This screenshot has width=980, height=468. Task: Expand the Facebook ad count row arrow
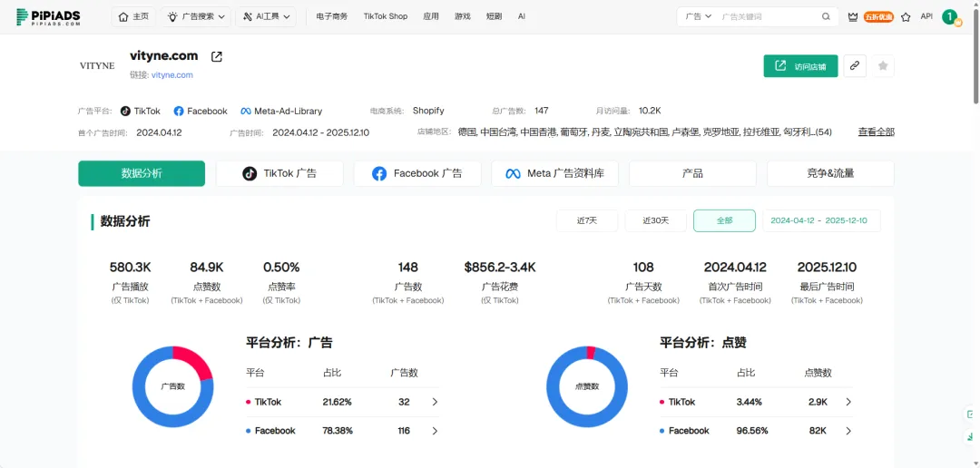point(435,431)
